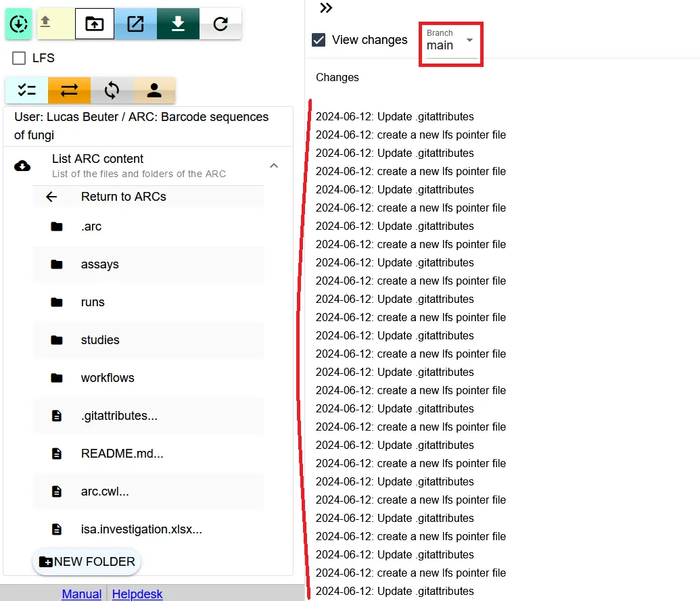700x601 pixels.
Task: Enable the LFS checkbox
Action: (x=19, y=58)
